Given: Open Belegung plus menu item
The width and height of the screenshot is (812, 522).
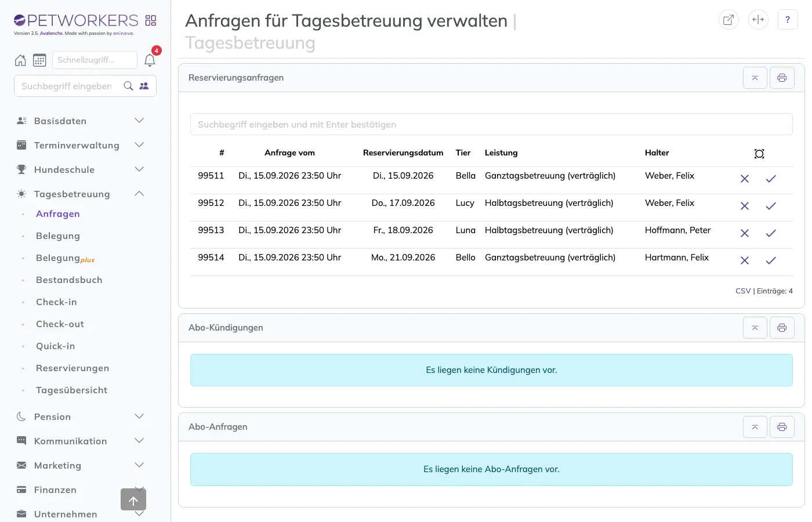Looking at the screenshot, I should point(65,258).
